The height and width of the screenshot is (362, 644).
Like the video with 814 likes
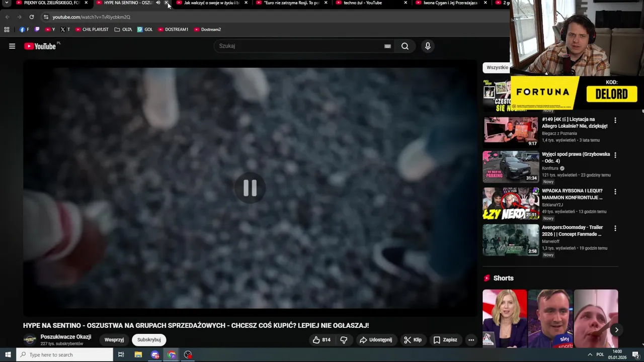pos(321,340)
